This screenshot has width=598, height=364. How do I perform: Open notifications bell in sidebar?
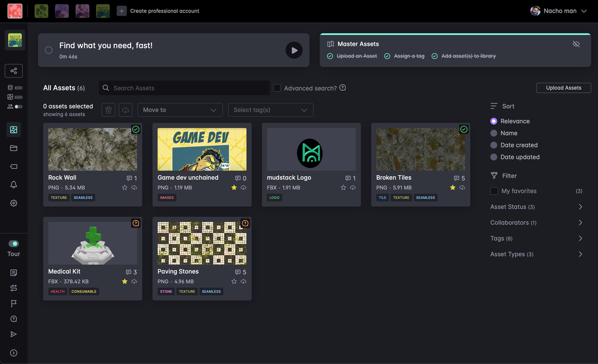[13, 185]
